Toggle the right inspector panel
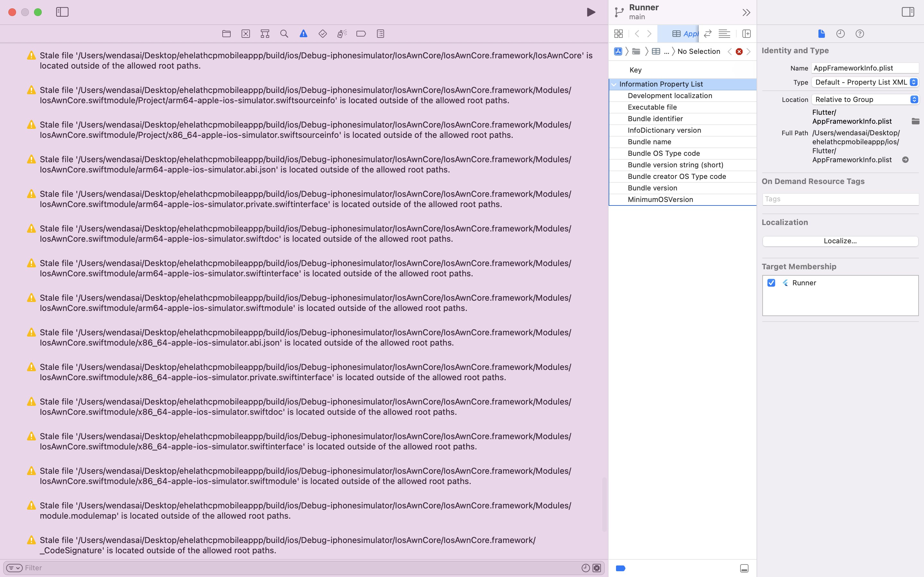This screenshot has height=577, width=924. (908, 12)
